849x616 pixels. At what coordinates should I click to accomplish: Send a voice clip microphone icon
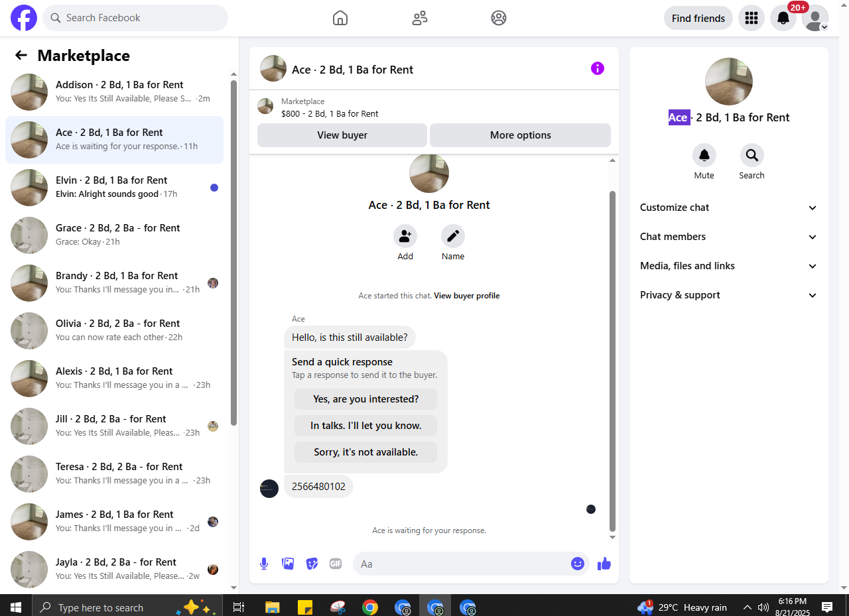pyautogui.click(x=264, y=564)
